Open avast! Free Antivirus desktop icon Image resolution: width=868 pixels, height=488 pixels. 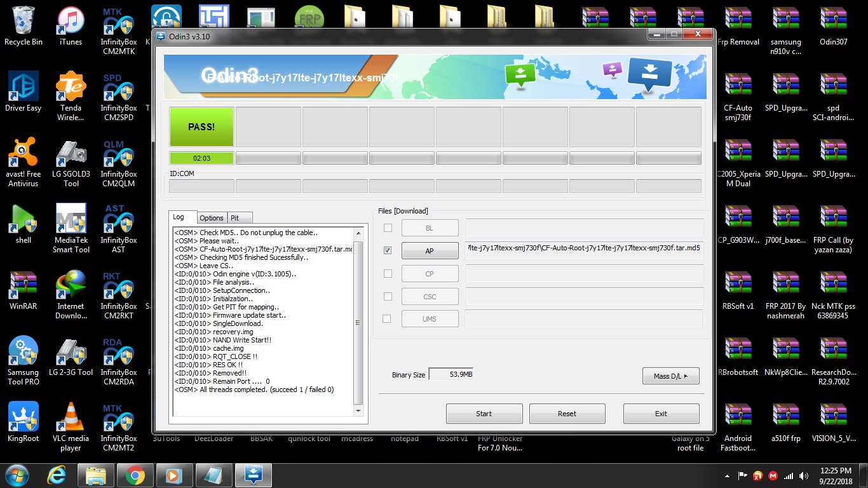click(24, 163)
